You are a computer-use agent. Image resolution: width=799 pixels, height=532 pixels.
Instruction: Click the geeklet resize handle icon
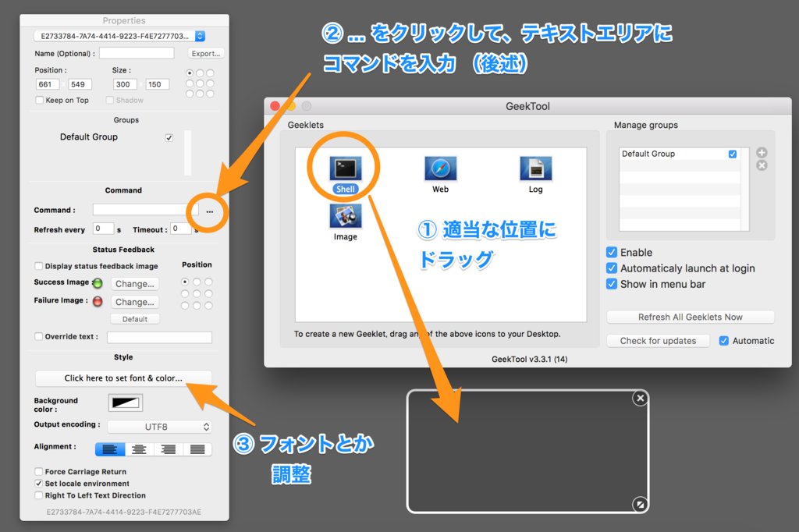point(640,505)
